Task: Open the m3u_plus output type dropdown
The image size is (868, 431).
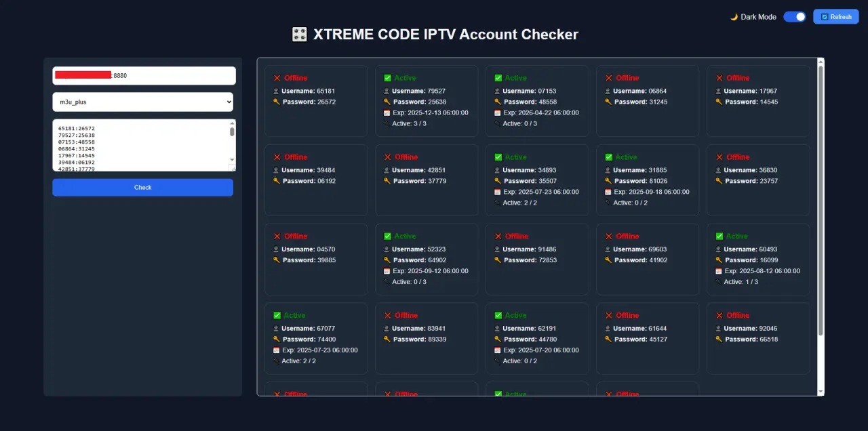Action: [142, 102]
